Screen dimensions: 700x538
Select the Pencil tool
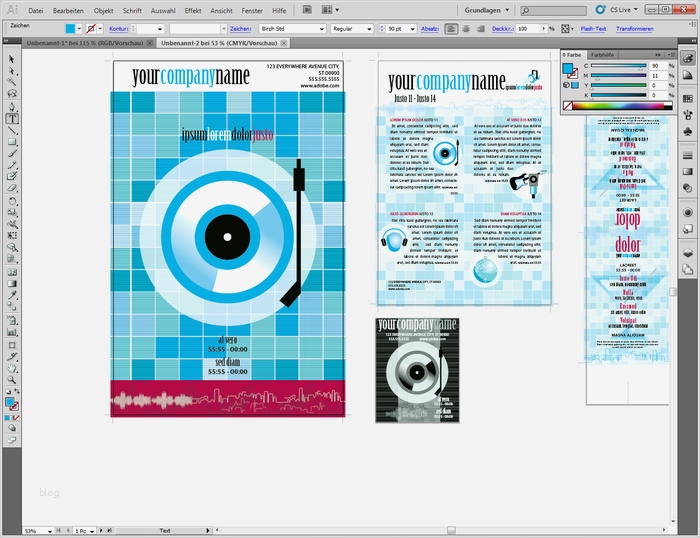(12, 165)
